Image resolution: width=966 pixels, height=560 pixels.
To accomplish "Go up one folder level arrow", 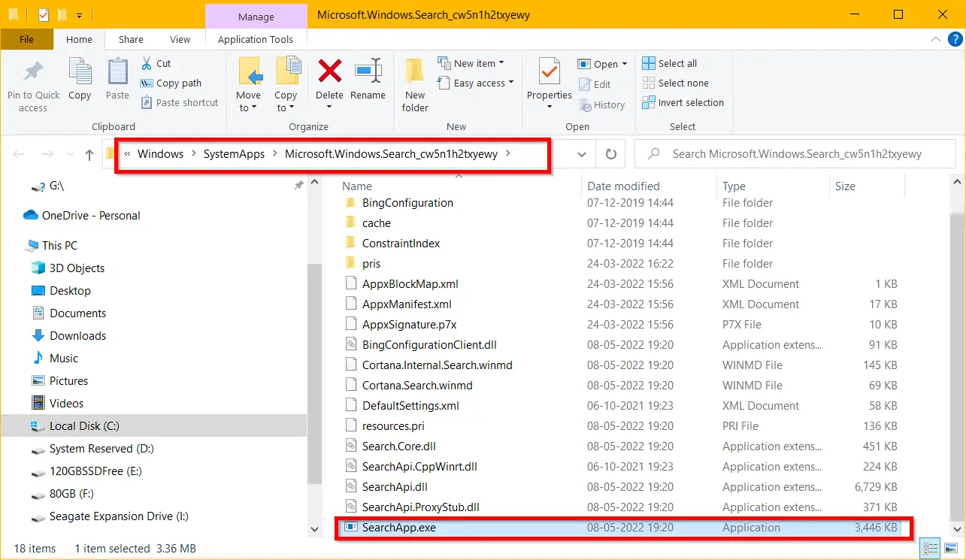I will click(x=89, y=154).
